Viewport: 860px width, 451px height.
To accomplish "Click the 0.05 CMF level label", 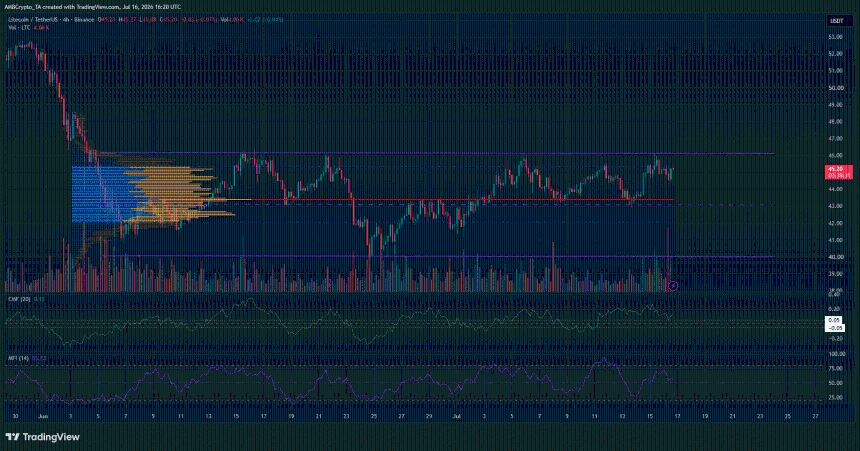I will [834, 320].
